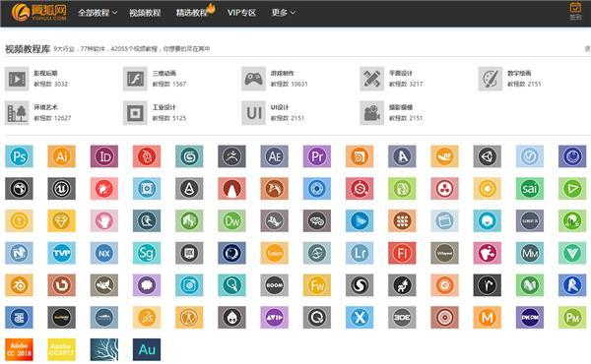Screen dimensions: 591x364
Task: Click the UI category icon
Action: [x=254, y=113]
